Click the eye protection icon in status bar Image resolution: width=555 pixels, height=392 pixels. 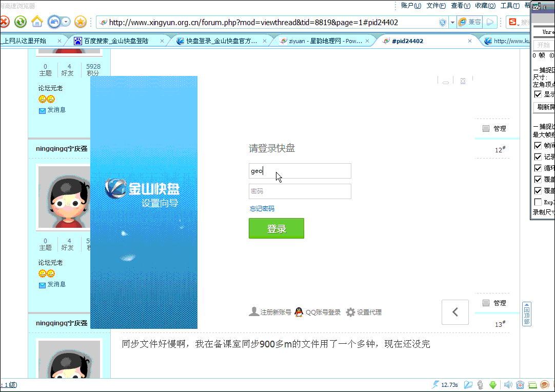click(x=544, y=385)
